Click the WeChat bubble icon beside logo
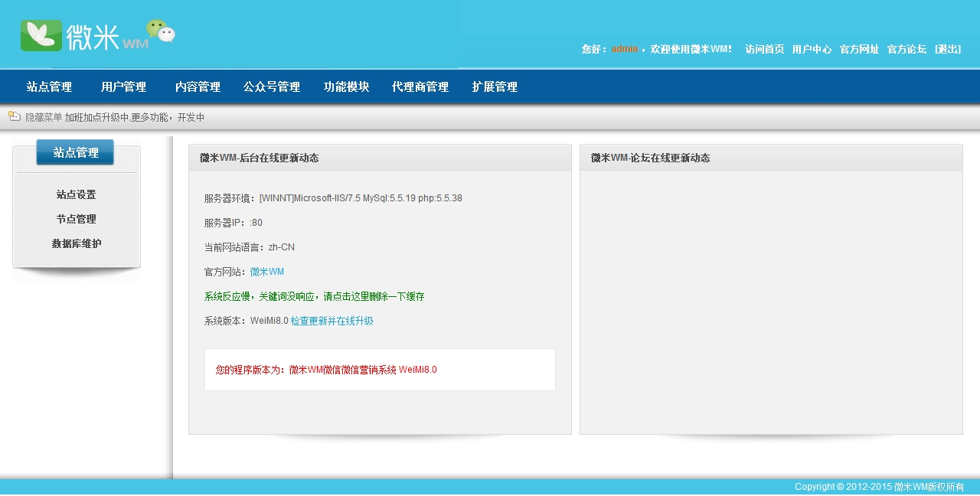 161,31
